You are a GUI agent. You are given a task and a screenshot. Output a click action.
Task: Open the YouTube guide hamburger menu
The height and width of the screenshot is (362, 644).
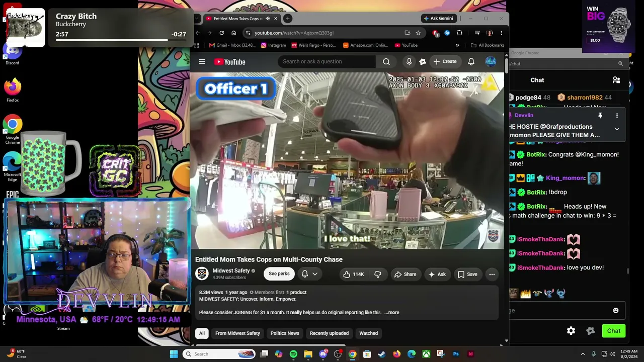[202, 62]
